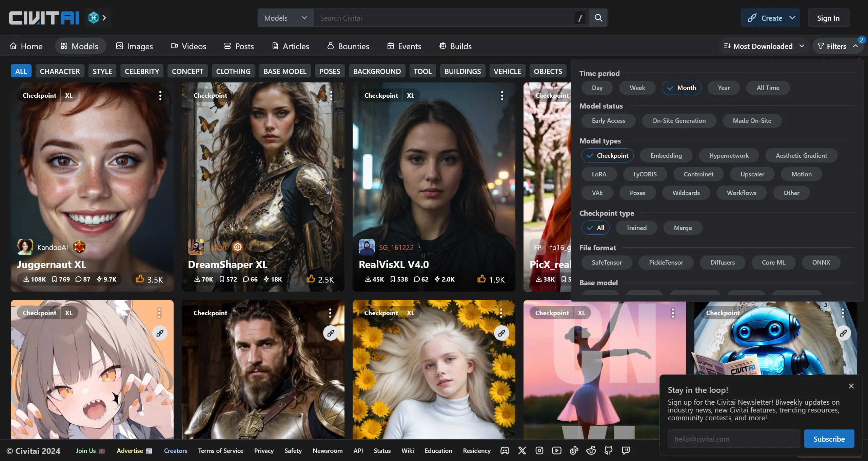Switch to the Videos tab

[x=189, y=46]
